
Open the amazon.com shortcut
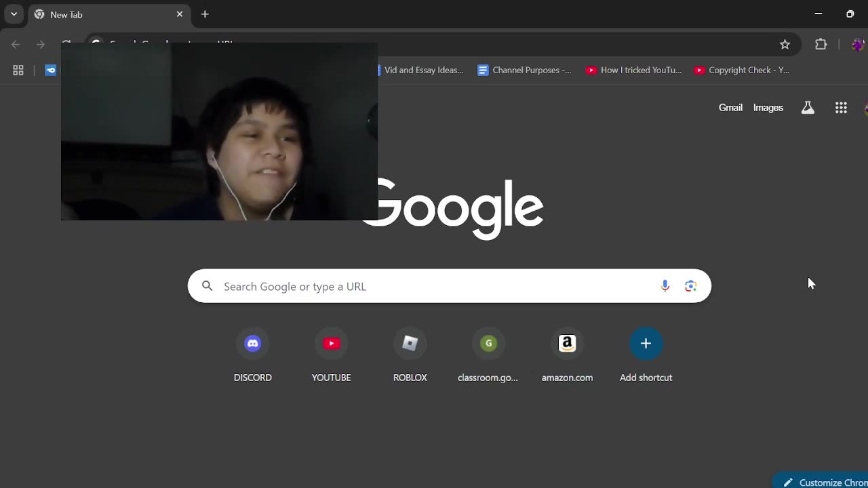click(x=568, y=356)
